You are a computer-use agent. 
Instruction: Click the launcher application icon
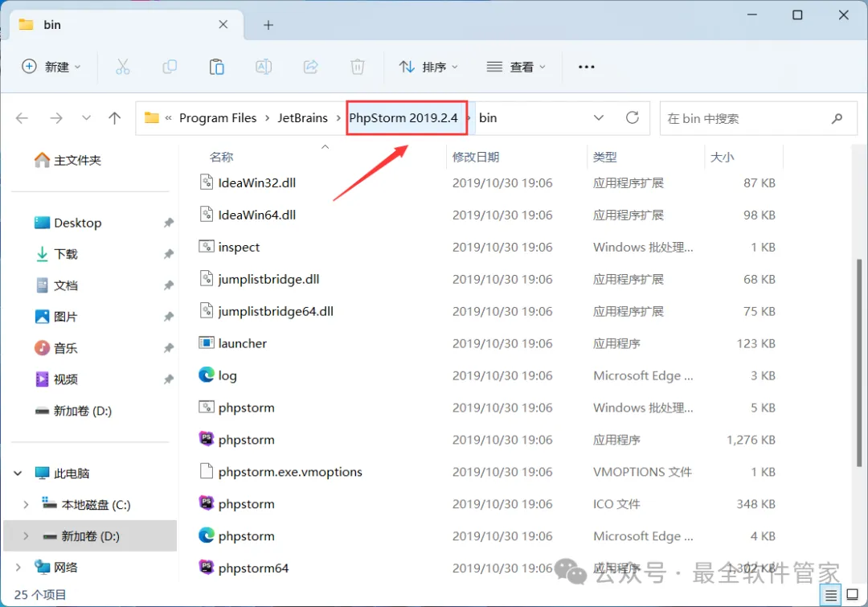pos(206,342)
